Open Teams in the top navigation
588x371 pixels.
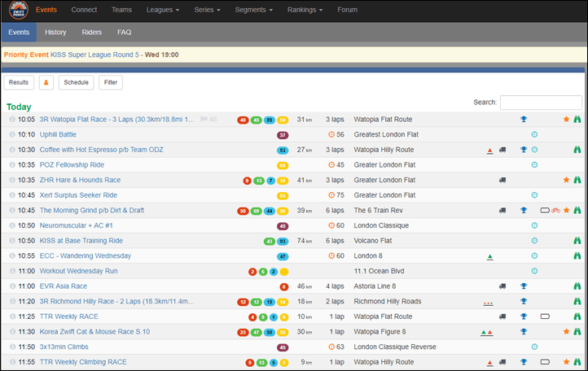[x=121, y=10]
